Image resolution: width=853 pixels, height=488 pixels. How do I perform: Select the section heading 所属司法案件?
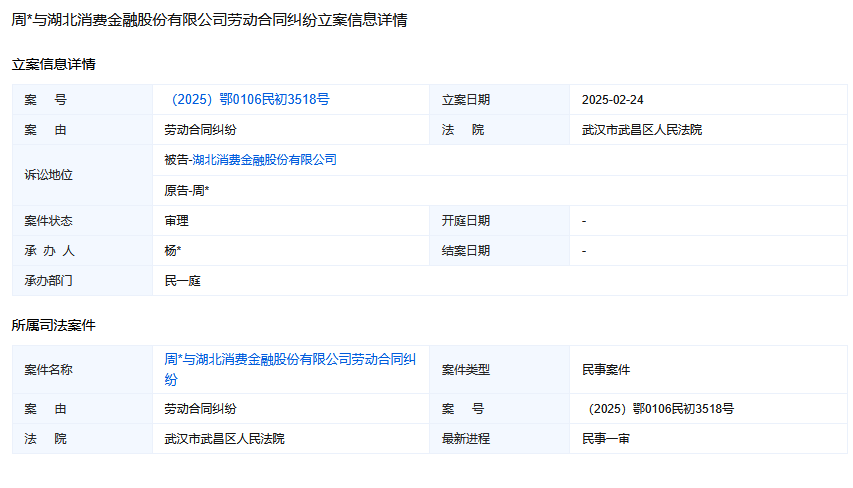pos(53,325)
